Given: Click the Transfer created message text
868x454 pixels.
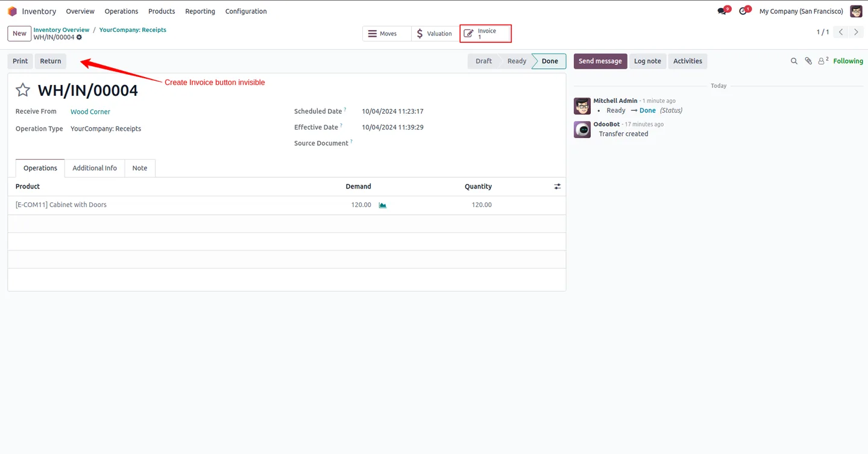Looking at the screenshot, I should coord(623,134).
